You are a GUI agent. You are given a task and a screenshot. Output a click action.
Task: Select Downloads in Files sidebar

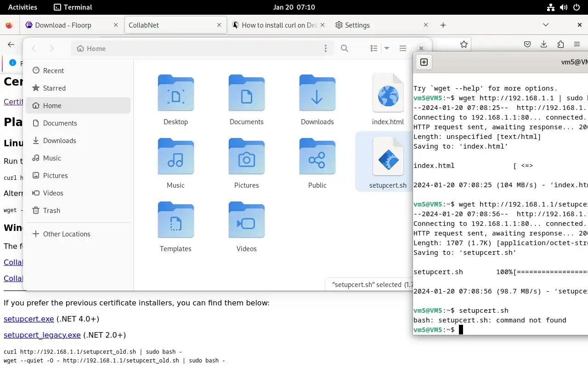78,140
